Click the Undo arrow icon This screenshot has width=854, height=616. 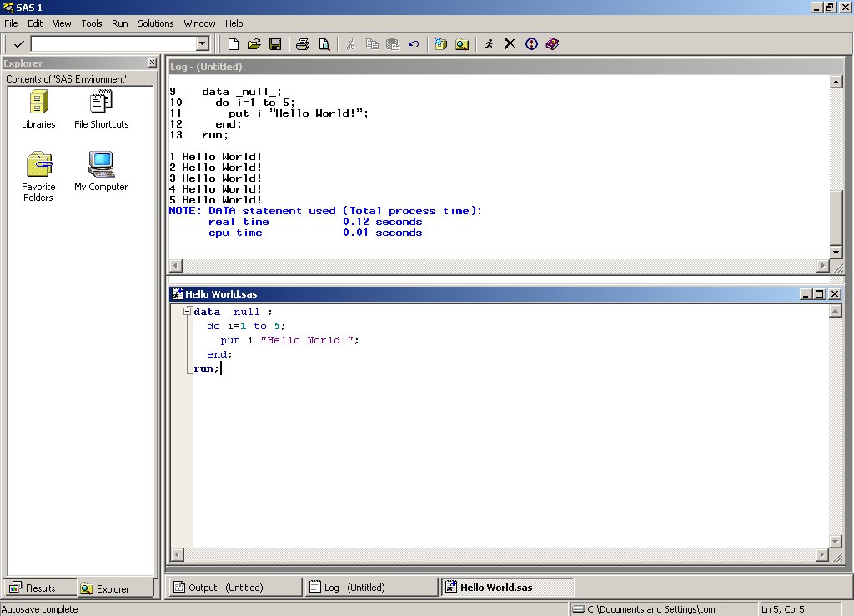pyautogui.click(x=414, y=43)
